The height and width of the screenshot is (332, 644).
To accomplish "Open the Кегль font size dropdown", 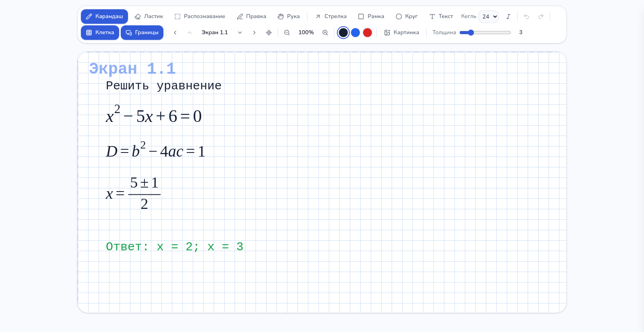I will (x=489, y=16).
